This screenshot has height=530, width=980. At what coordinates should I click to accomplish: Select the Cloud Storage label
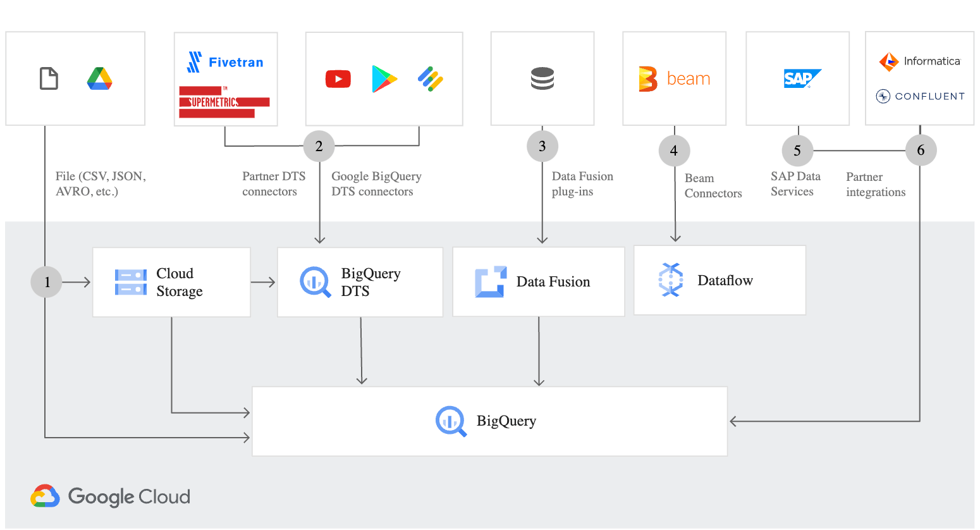click(x=180, y=282)
